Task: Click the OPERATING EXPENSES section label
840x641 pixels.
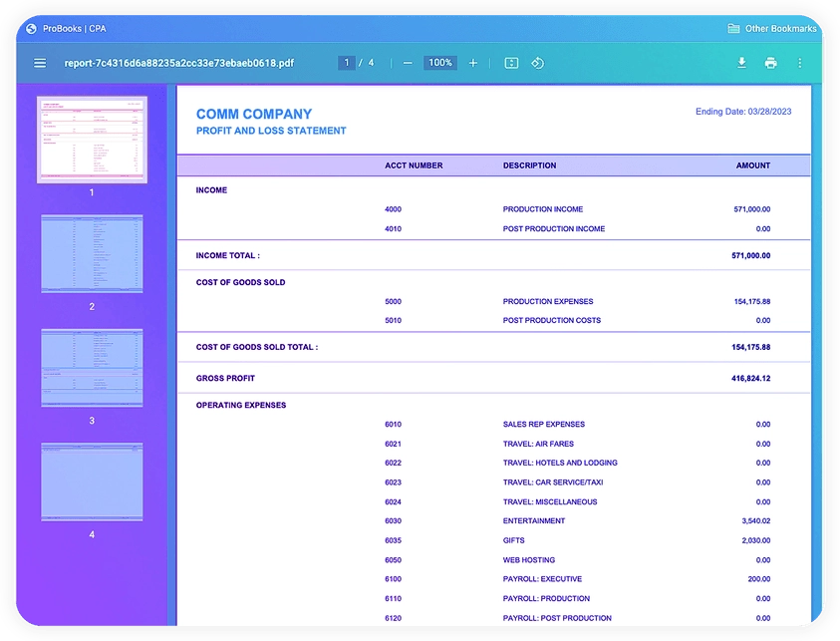Action: point(240,405)
